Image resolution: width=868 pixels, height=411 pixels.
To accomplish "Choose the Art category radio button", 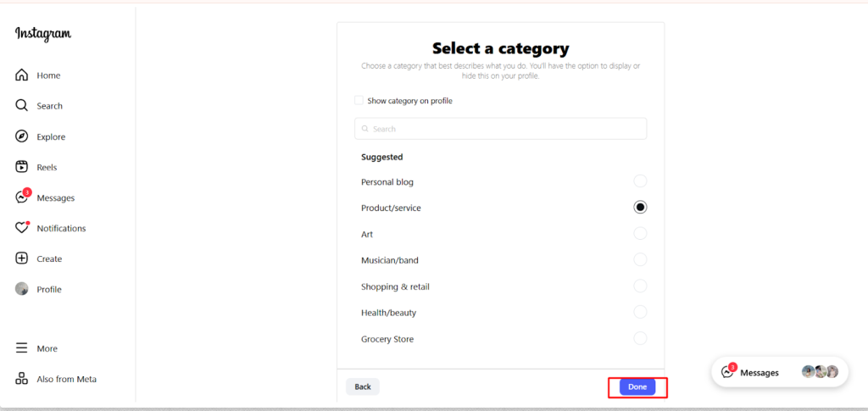I will pos(640,234).
